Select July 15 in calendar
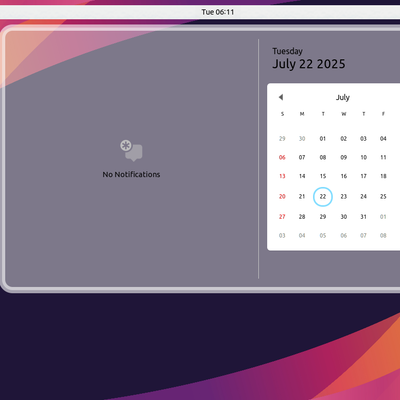The height and width of the screenshot is (400, 400). click(x=323, y=176)
